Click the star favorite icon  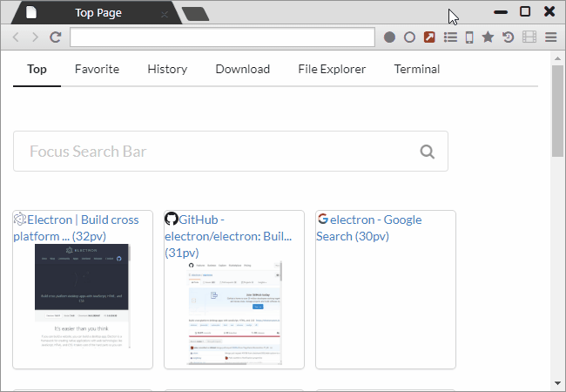pyautogui.click(x=488, y=37)
